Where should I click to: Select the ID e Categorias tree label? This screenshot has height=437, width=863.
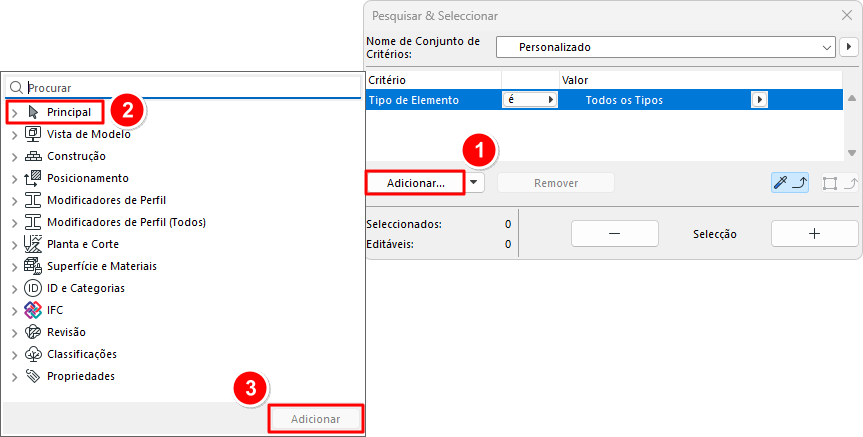(x=86, y=288)
